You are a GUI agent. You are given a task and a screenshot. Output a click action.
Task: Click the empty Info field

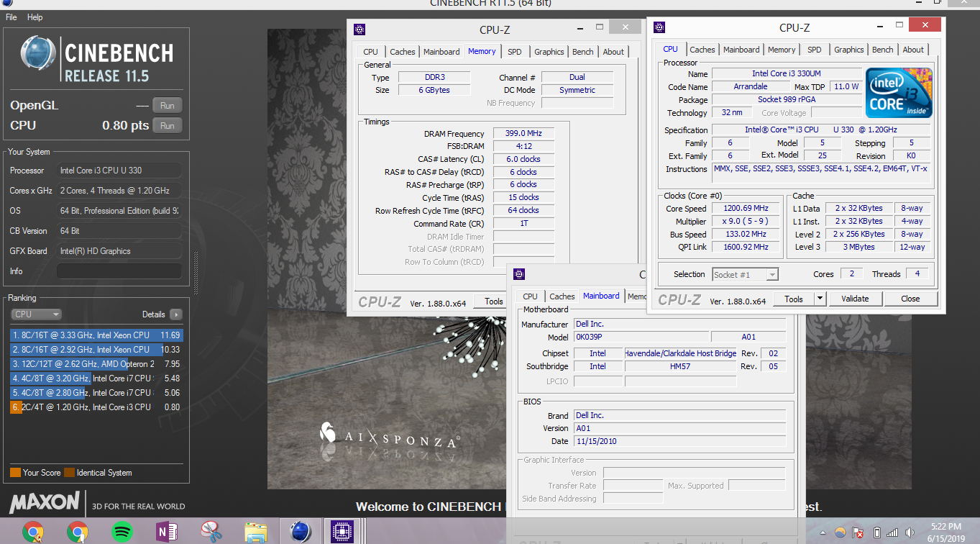tap(119, 271)
